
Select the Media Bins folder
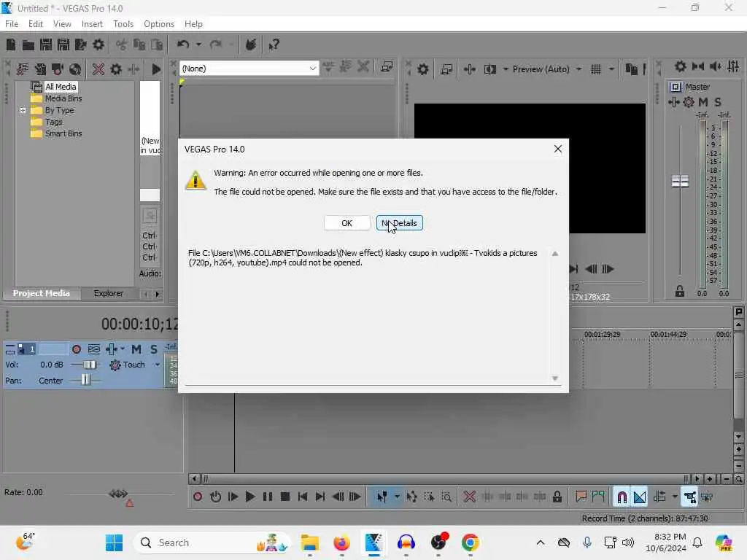[x=63, y=98]
